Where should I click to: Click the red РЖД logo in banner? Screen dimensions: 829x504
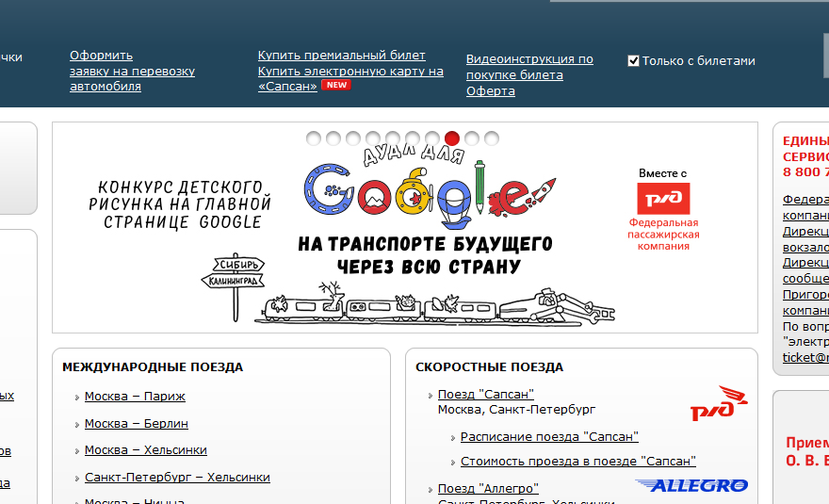(663, 199)
